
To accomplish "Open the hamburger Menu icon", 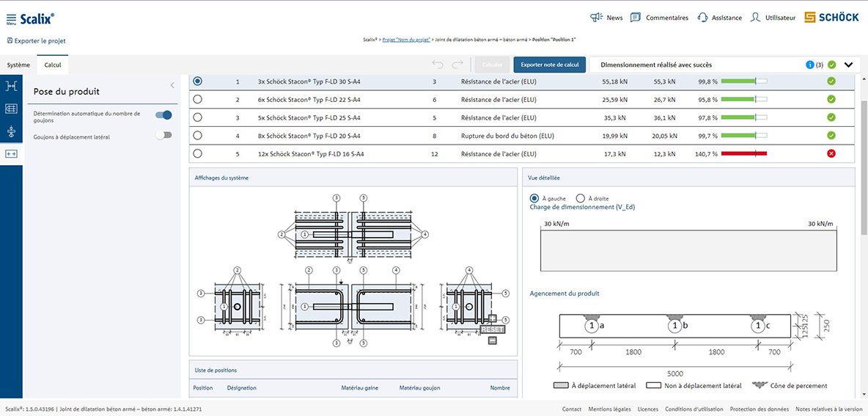I will (11, 19).
